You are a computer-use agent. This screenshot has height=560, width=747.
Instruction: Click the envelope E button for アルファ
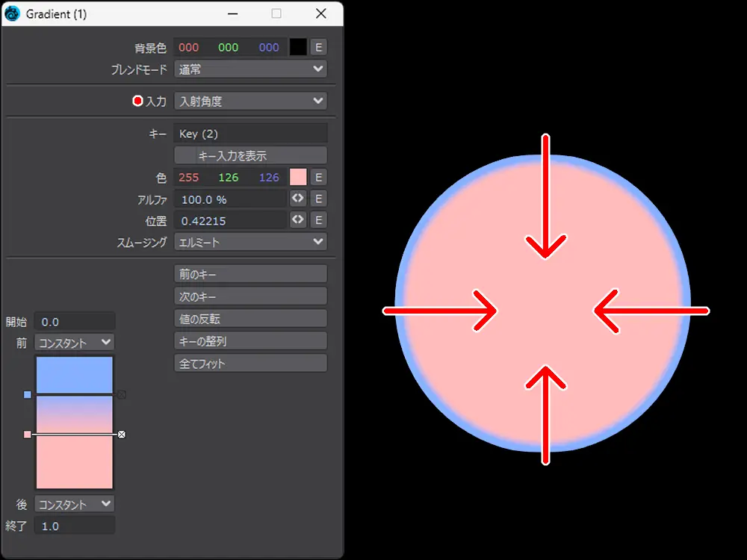pyautogui.click(x=318, y=199)
